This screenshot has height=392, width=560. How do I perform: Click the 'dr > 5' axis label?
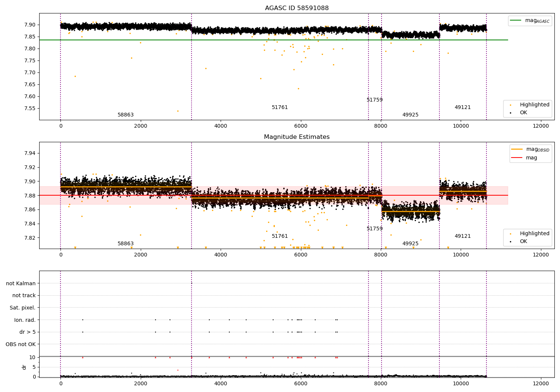(x=28, y=332)
